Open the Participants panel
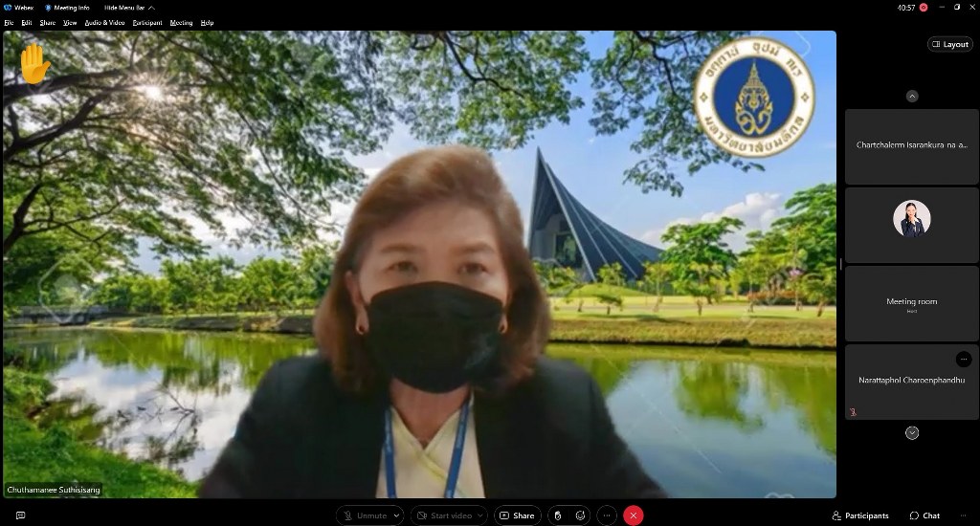980x526 pixels. click(x=859, y=515)
